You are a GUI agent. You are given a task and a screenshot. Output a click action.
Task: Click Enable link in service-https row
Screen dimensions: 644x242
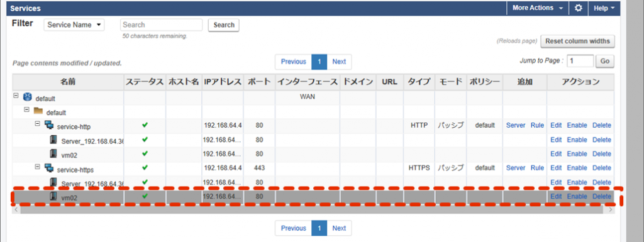[577, 168]
